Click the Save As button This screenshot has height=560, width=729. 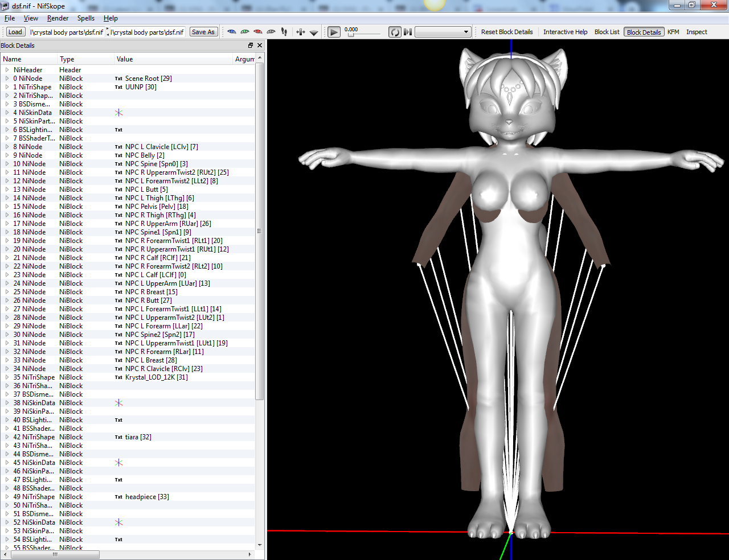203,32
